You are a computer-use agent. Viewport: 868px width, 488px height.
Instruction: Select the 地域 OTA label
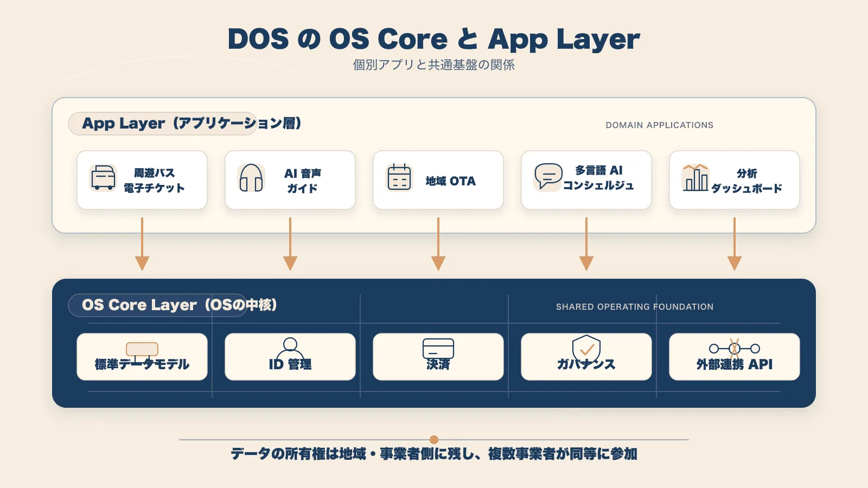[x=450, y=181]
